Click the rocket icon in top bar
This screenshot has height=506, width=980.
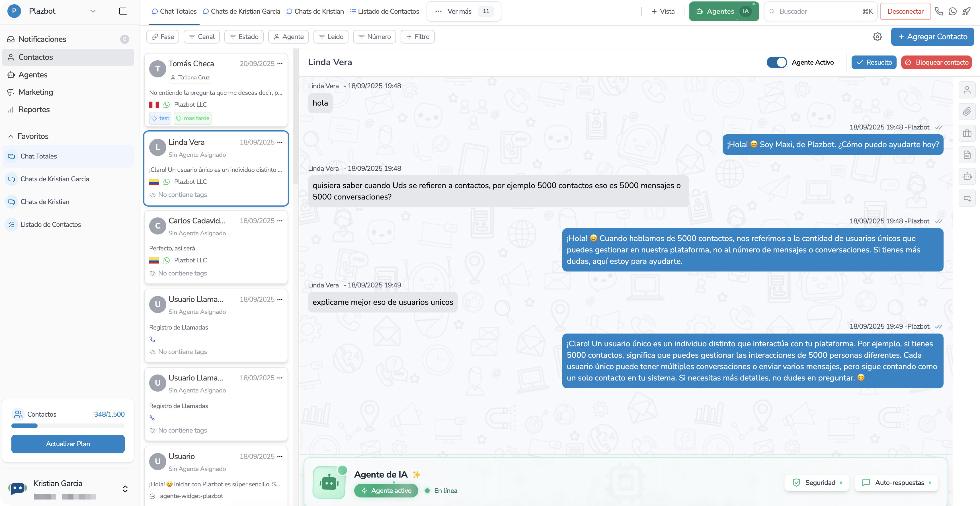click(x=966, y=11)
